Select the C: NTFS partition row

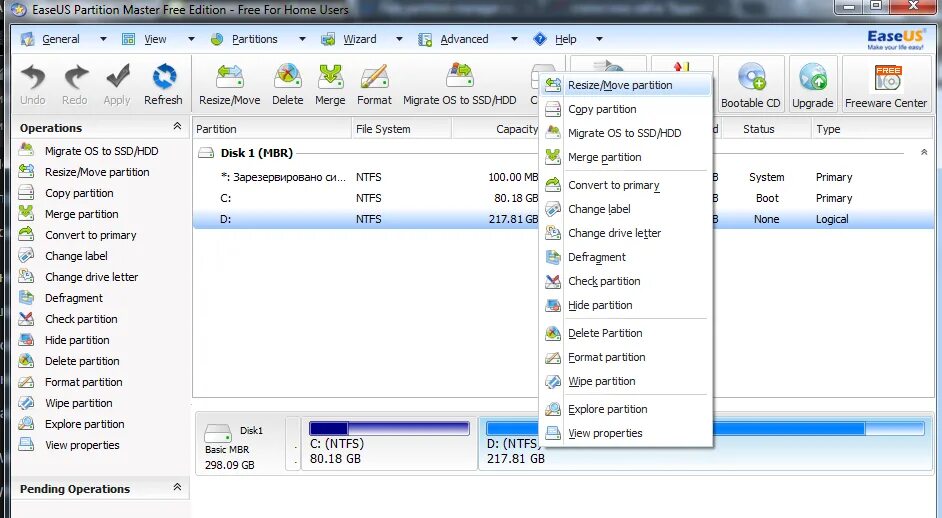click(563, 198)
